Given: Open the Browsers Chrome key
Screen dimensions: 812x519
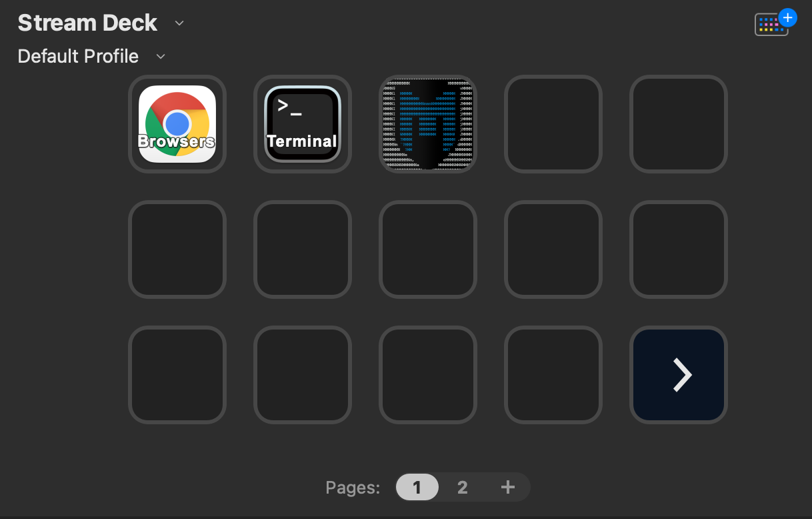Looking at the screenshot, I should [177, 124].
